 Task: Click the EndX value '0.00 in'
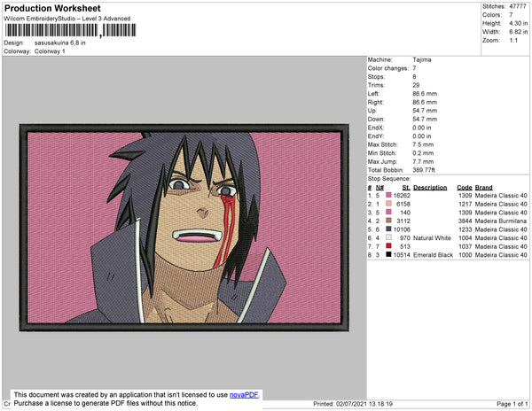pyautogui.click(x=422, y=128)
